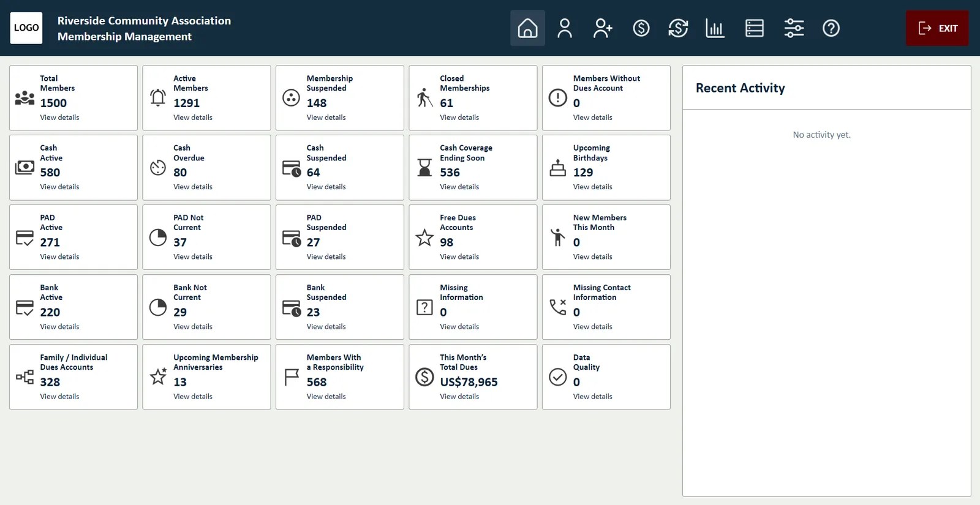Click the Cash Suspended label
Viewport: 980px width, 505px height.
pos(326,153)
